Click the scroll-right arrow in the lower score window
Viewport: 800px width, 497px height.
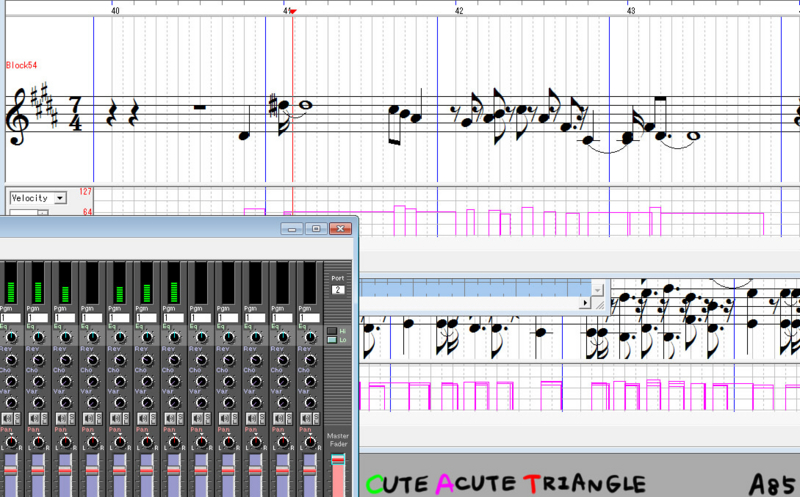tap(586, 303)
